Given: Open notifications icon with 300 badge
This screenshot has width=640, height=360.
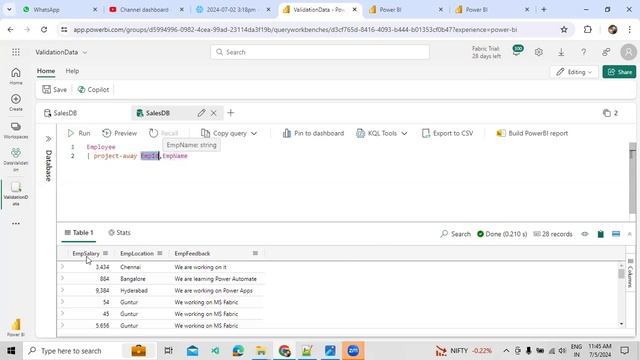Looking at the screenshot, I should [517, 51].
